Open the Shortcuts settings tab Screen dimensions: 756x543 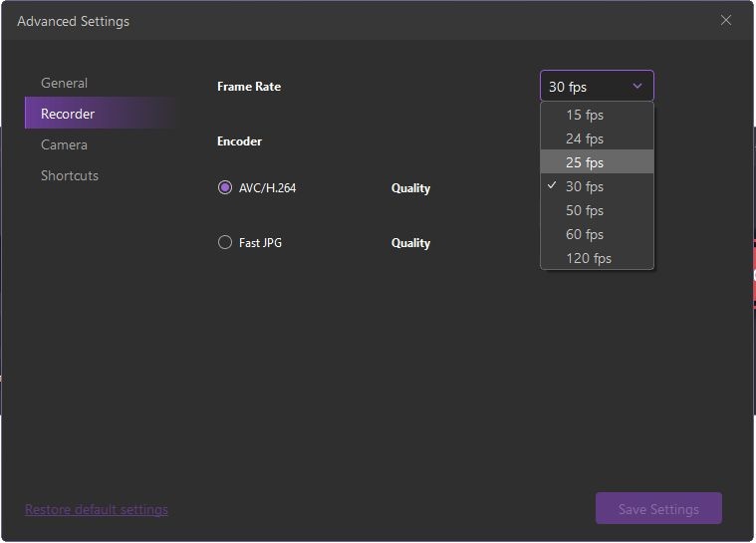coord(70,175)
